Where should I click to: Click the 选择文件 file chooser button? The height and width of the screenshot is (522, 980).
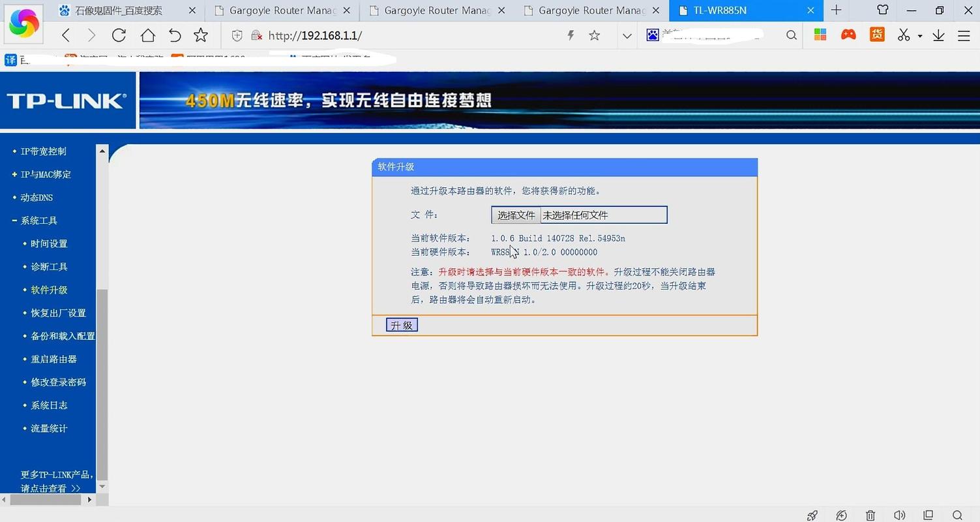click(516, 215)
